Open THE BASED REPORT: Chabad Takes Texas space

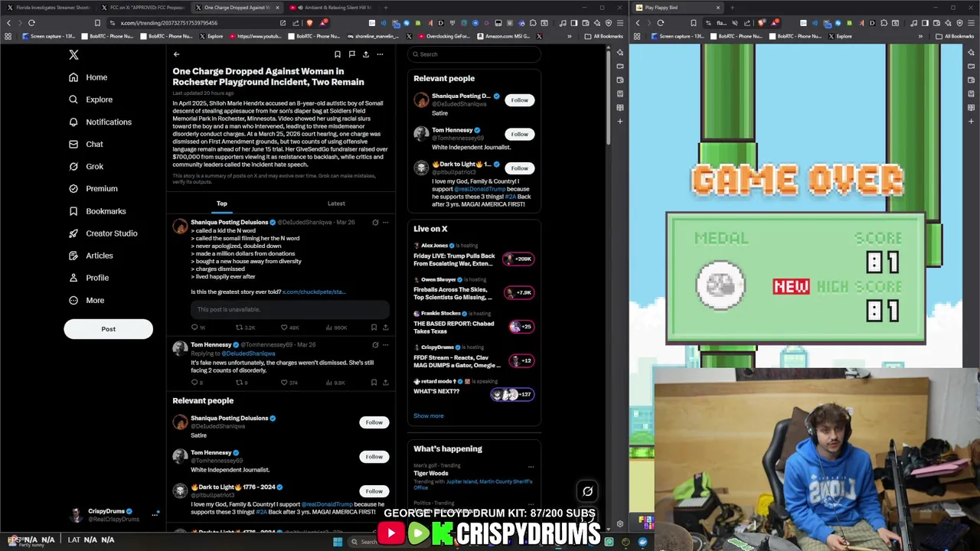[474, 323]
